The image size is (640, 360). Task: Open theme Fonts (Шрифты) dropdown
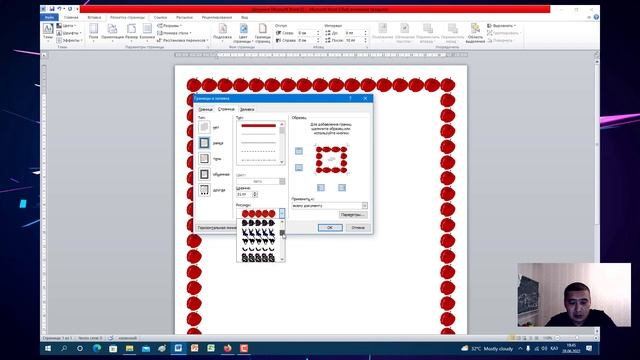pyautogui.click(x=69, y=33)
